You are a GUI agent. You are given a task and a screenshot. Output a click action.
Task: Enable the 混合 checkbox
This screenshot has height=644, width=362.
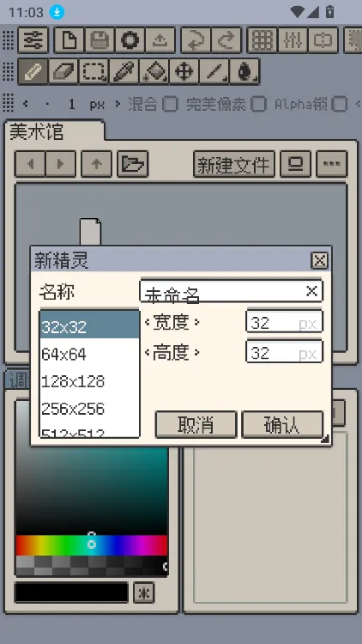coord(170,104)
